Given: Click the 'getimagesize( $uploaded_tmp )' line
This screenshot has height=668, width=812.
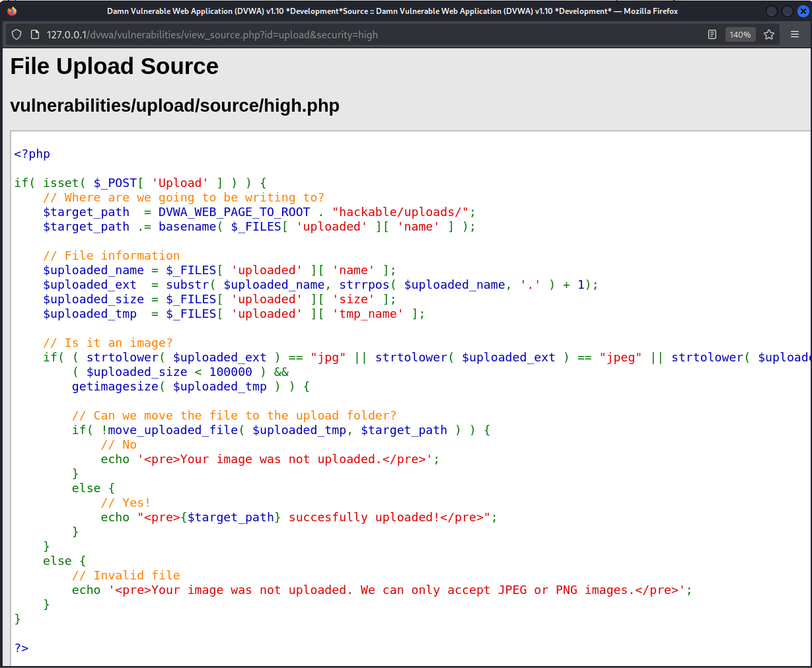Looking at the screenshot, I should (x=190, y=387).
